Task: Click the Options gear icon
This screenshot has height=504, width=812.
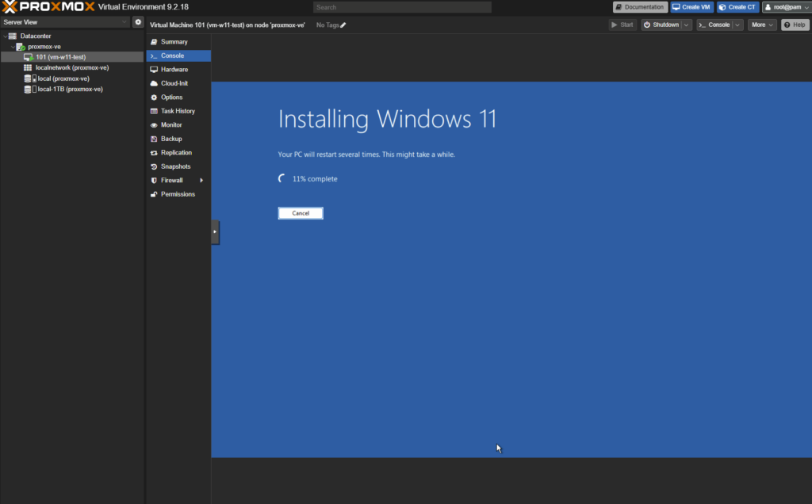Action: 154,97
